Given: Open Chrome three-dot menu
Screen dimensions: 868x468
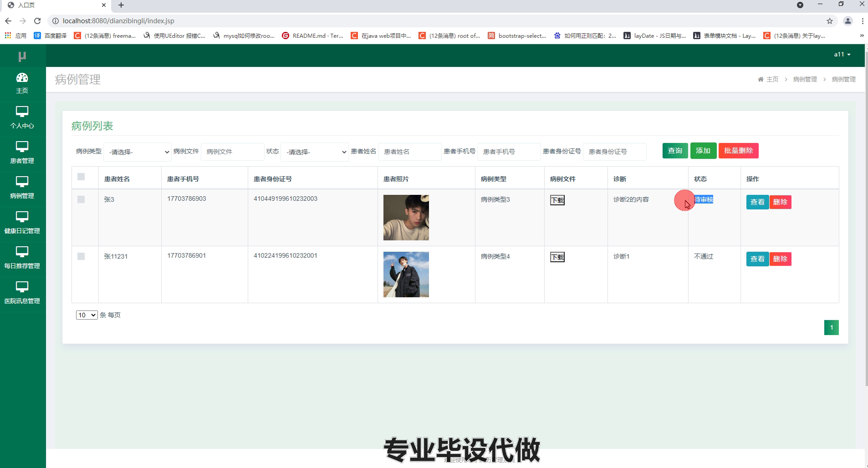Looking at the screenshot, I should click(x=863, y=21).
